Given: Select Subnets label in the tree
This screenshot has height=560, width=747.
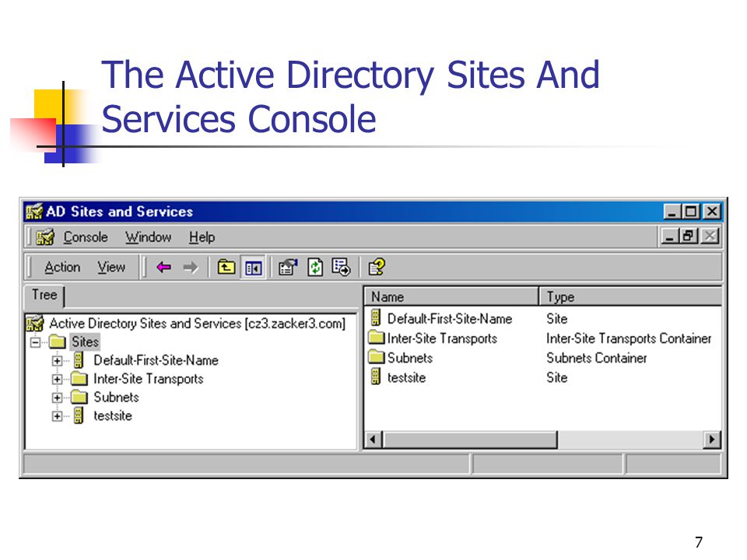Looking at the screenshot, I should (x=116, y=397).
